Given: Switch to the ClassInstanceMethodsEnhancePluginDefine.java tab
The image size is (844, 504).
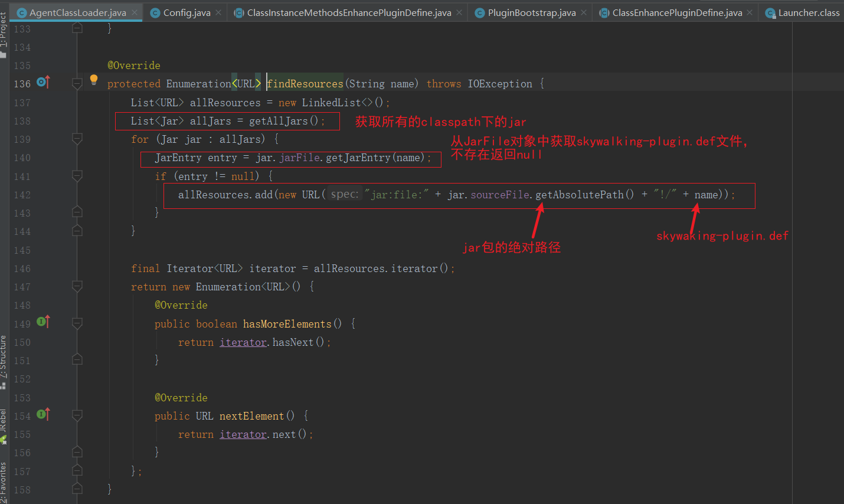Looking at the screenshot, I should pos(348,12).
